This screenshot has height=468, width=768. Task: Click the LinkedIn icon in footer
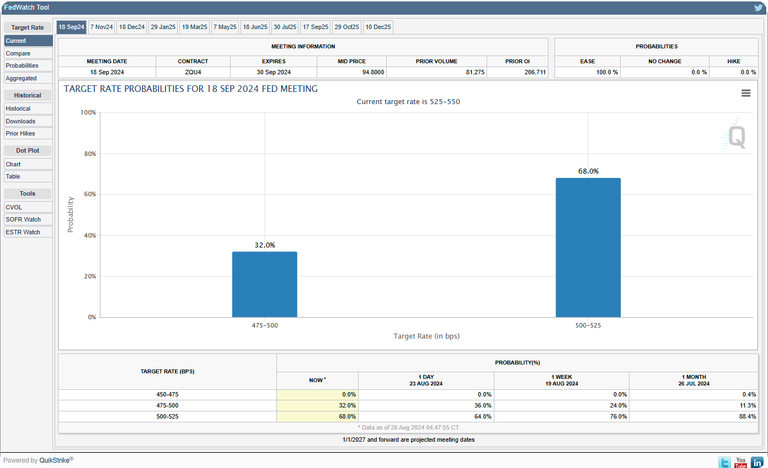coord(757,461)
